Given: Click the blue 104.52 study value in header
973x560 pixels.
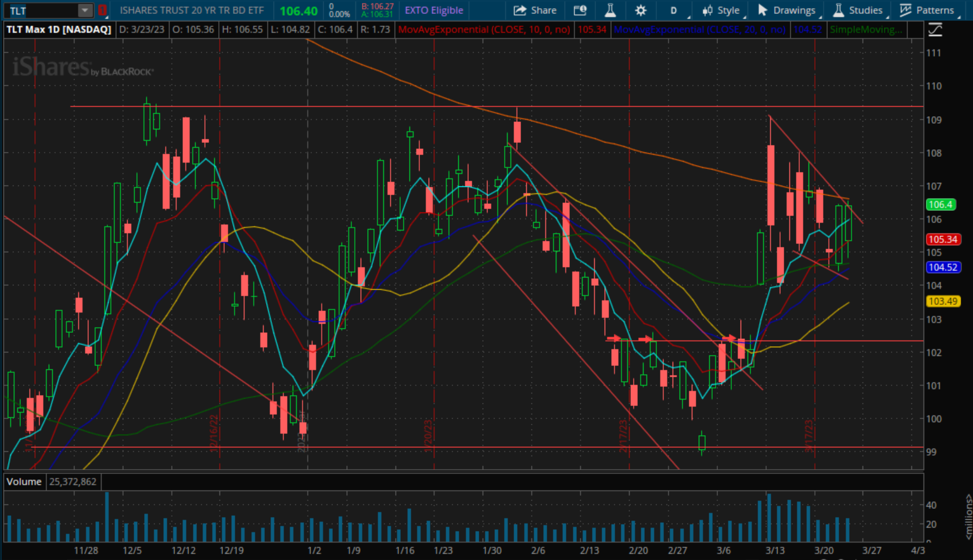Looking at the screenshot, I should point(807,29).
